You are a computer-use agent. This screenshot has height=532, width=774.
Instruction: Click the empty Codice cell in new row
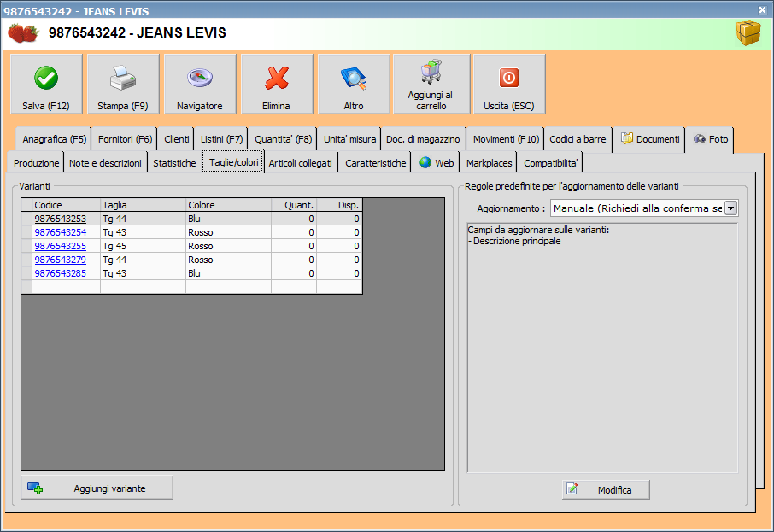pos(66,287)
